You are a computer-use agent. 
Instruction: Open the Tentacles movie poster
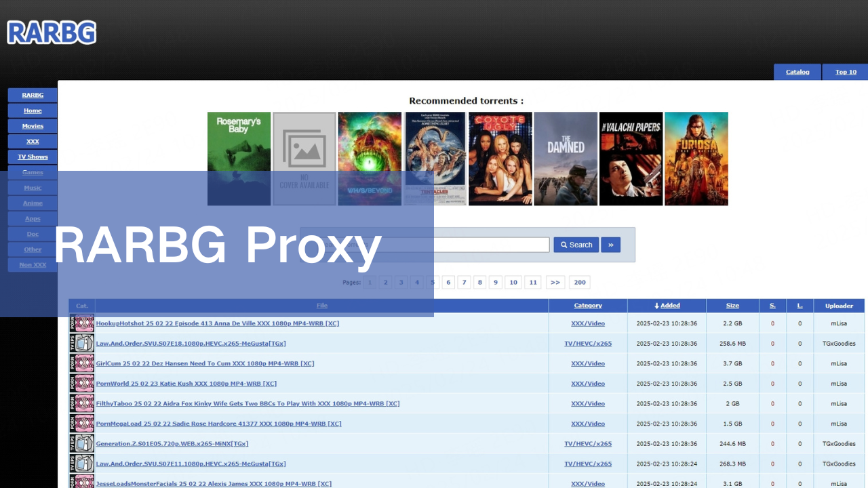tap(435, 159)
